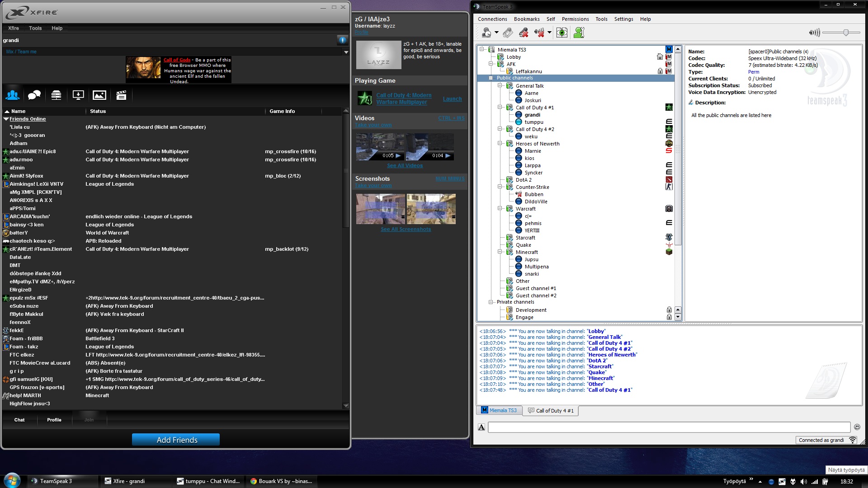
Task: Collapse the Miemala TS3 server tree node
Action: click(x=482, y=49)
